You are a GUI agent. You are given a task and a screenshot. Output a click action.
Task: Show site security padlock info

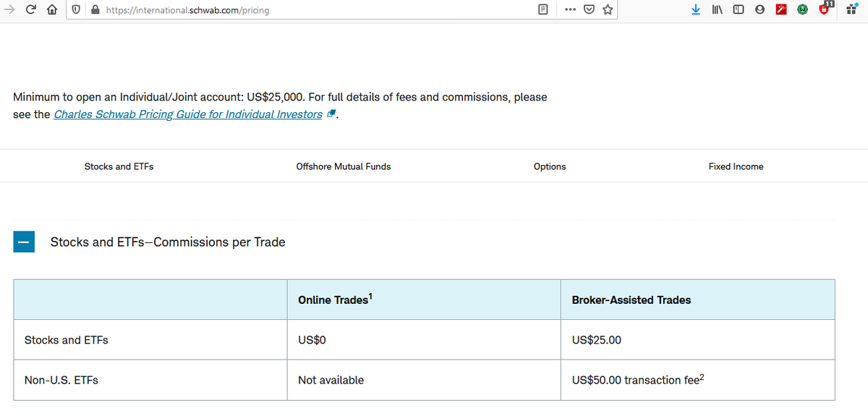click(x=95, y=10)
